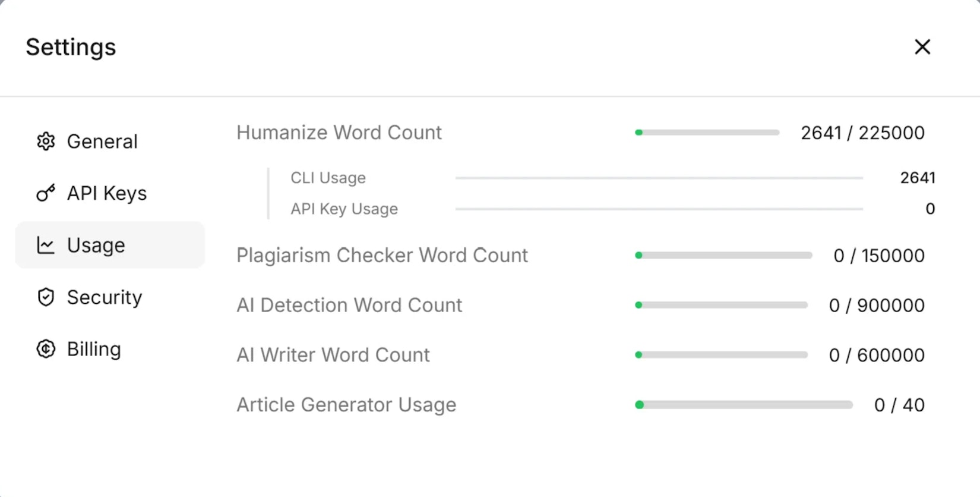This screenshot has height=497, width=980.
Task: Click the AI Detection progress bar
Action: (721, 305)
